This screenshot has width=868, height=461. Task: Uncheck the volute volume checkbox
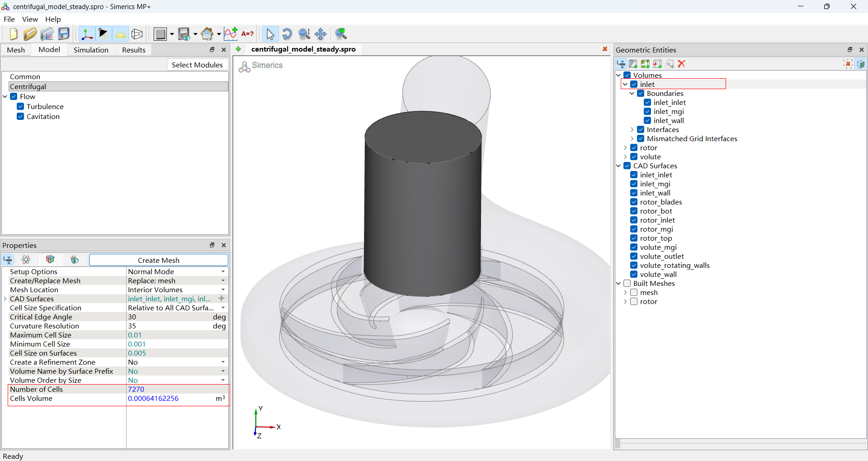(x=634, y=157)
